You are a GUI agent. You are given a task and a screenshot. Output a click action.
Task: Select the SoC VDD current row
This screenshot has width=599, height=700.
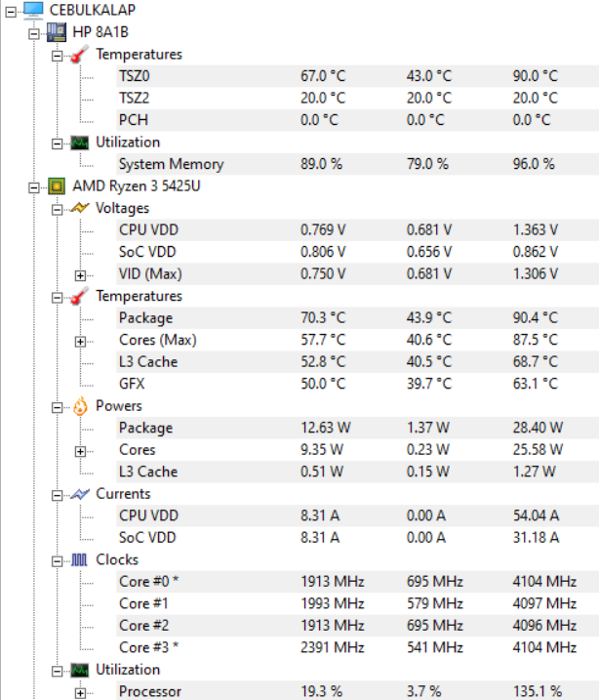(x=358, y=538)
